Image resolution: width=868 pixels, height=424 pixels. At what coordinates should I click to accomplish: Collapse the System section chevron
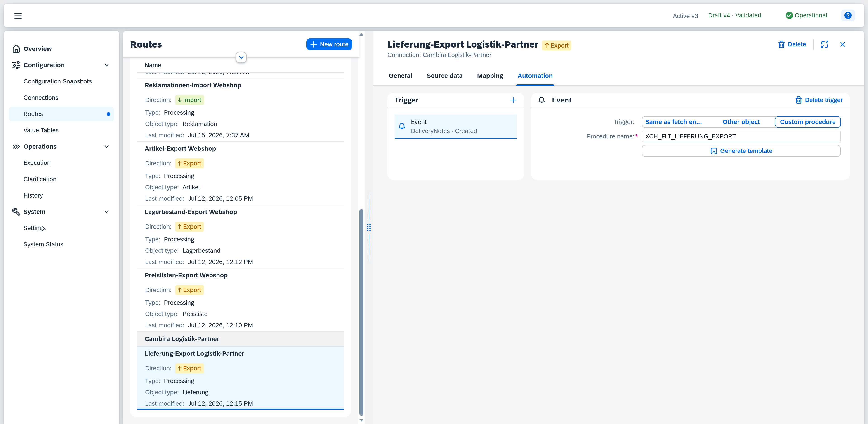coord(106,212)
